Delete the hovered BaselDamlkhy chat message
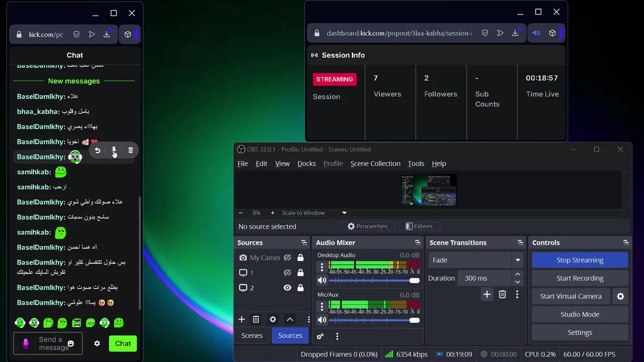 (131, 150)
